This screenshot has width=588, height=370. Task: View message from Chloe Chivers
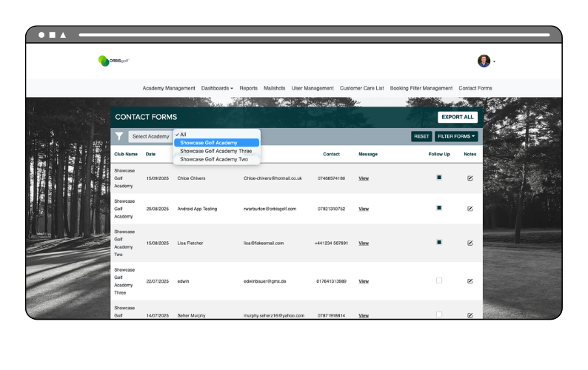(x=364, y=178)
